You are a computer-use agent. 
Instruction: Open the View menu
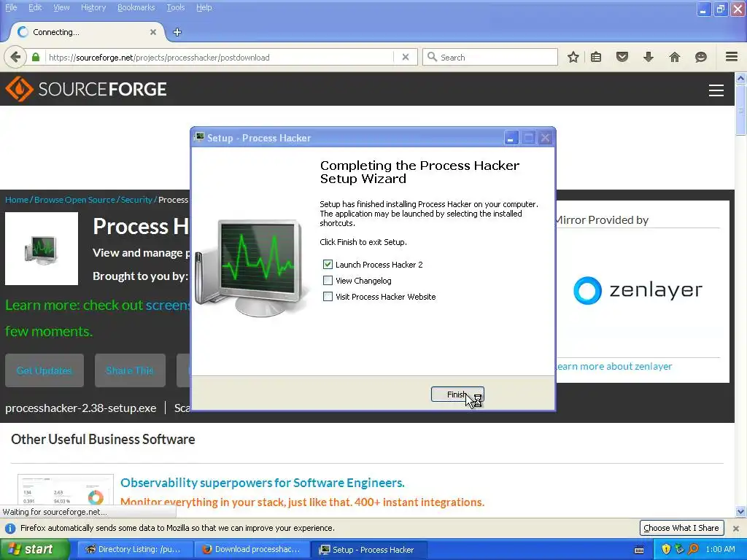(x=61, y=7)
